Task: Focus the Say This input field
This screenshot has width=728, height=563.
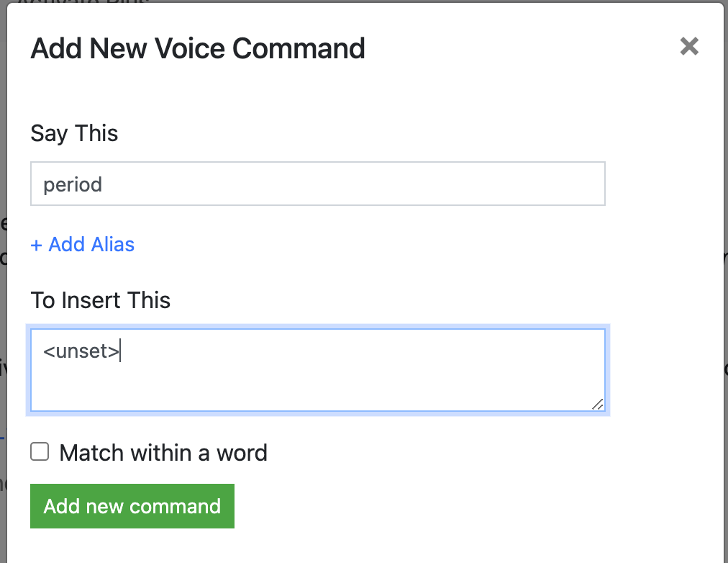Action: coord(317,184)
